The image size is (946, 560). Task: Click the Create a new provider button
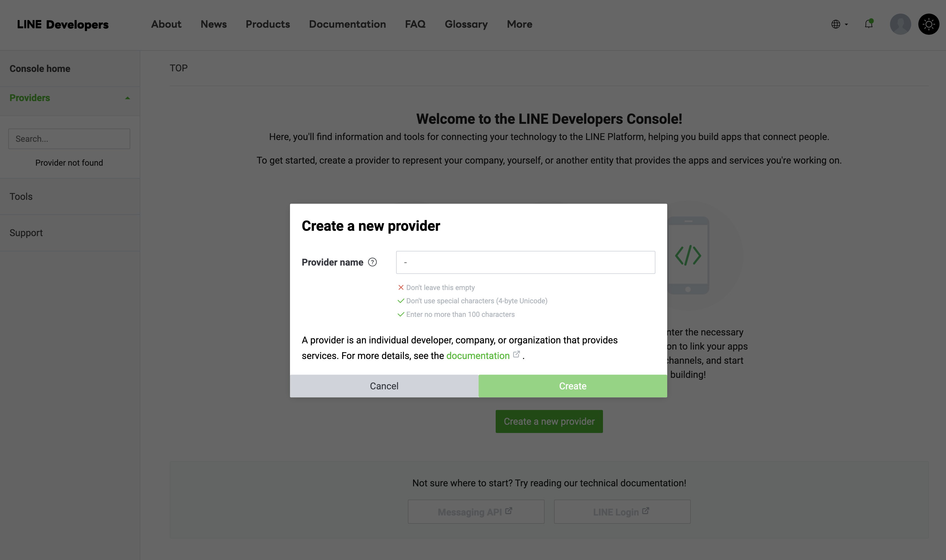549,421
